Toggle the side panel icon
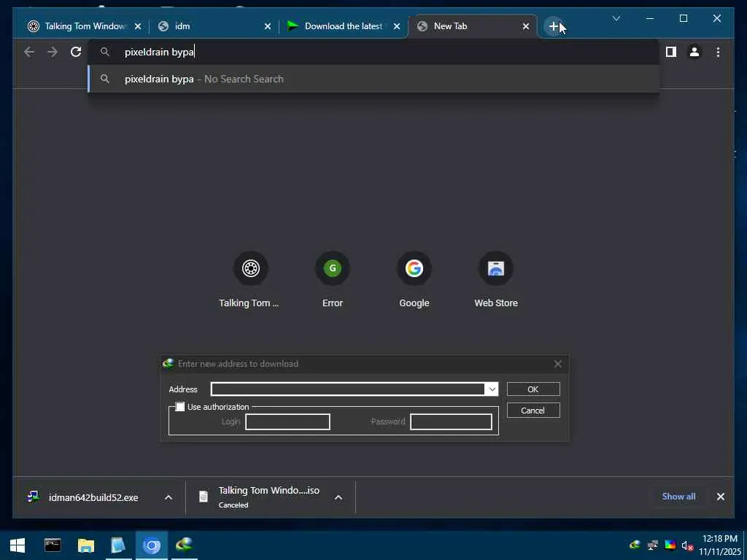The image size is (747, 560). tap(671, 52)
